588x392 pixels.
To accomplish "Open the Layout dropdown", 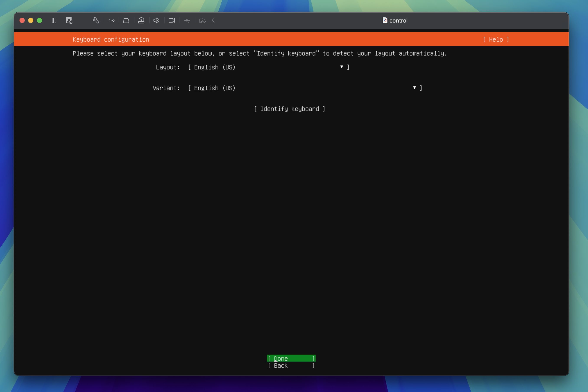I will click(x=268, y=67).
